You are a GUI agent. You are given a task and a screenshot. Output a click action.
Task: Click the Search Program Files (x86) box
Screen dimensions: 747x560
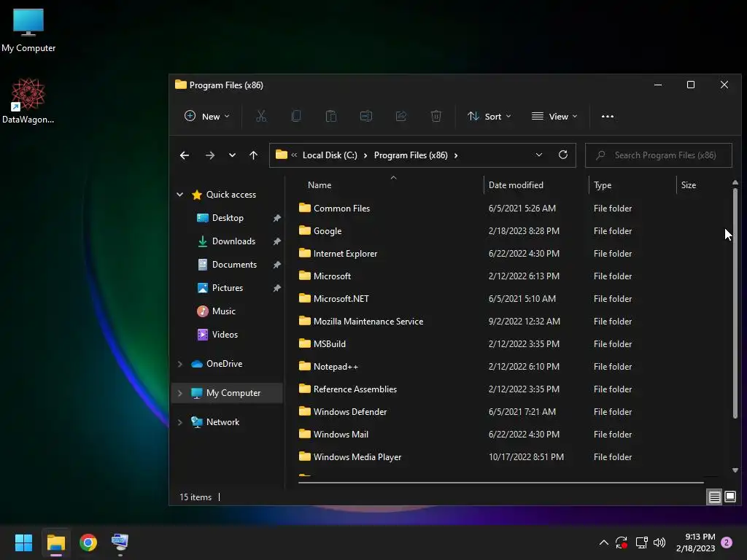click(659, 155)
